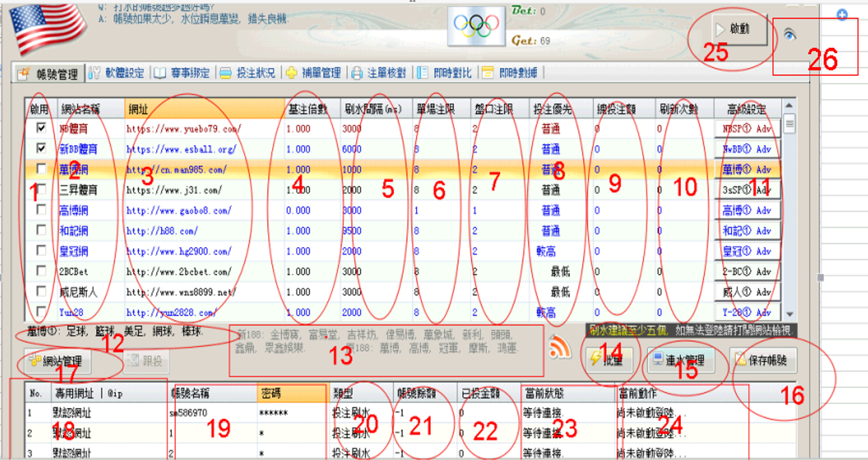The width and height of the screenshot is (868, 460).
Task: Open 2-BC① Adv advanced settings
Action: [747, 272]
